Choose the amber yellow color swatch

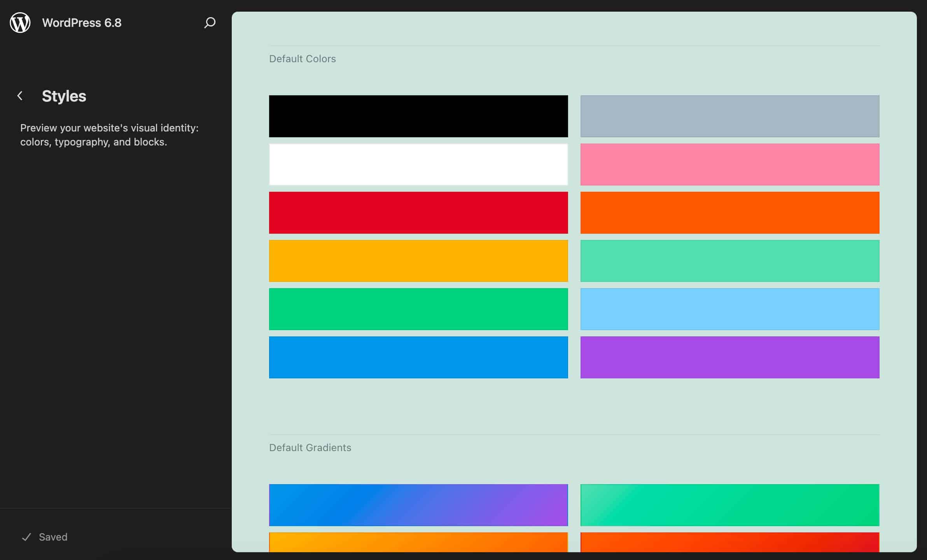point(418,261)
